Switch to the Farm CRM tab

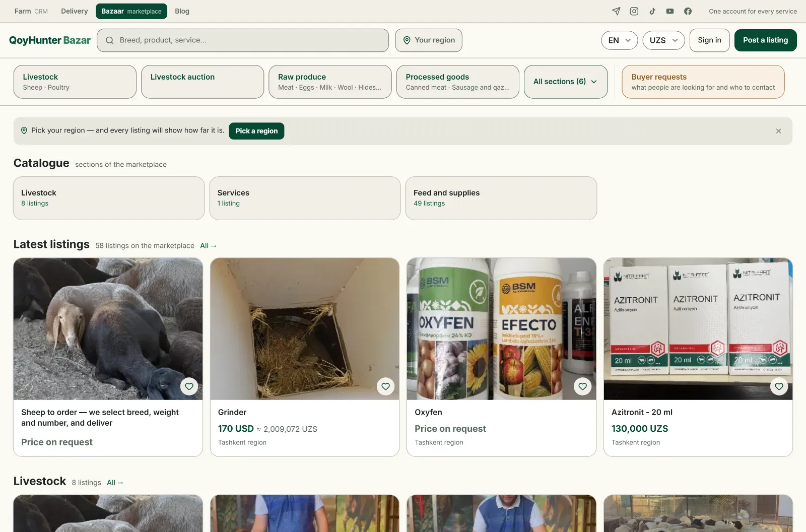coord(31,11)
